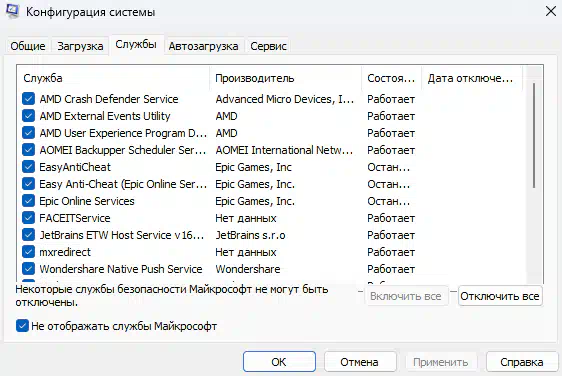Click the Отключить все button
Screen dimensions: 562x376
[x=500, y=296]
